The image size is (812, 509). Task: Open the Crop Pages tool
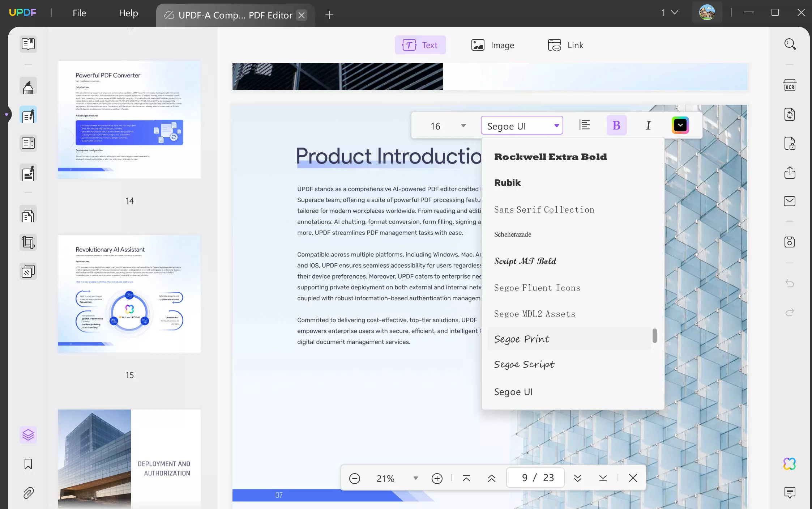click(x=28, y=242)
